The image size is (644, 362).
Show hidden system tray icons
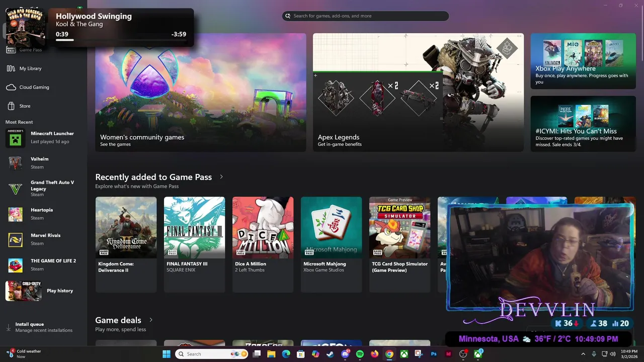click(x=583, y=354)
